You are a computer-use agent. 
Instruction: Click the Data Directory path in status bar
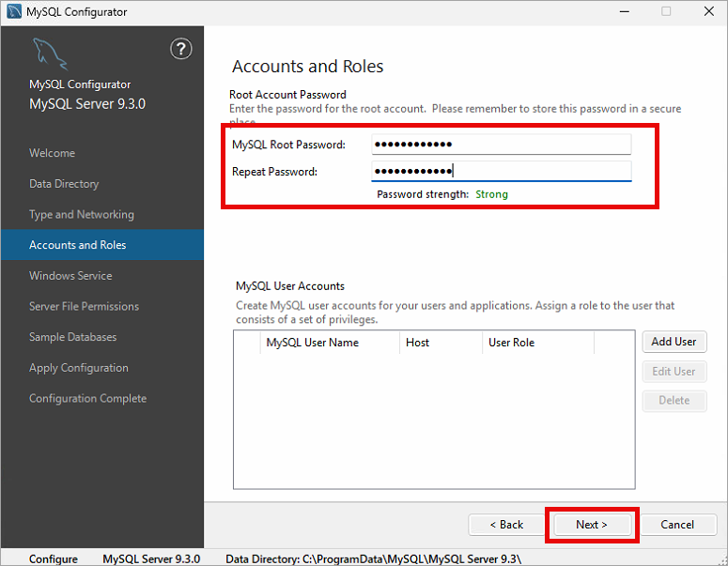tap(373, 559)
